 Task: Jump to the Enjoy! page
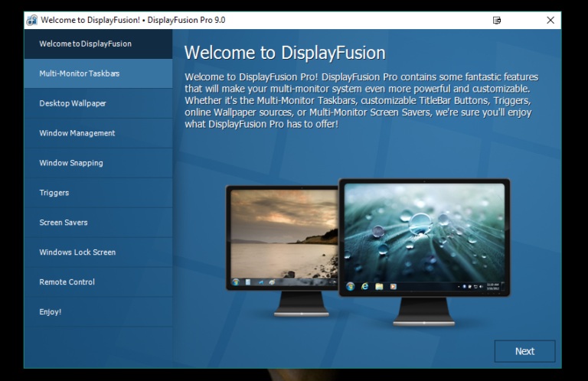98,311
